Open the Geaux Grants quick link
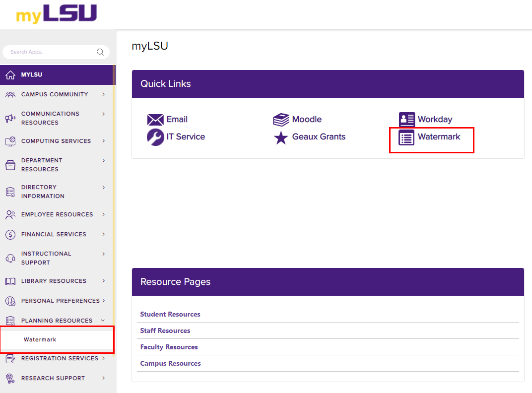Screen dimensions: 532x393 point(319,136)
